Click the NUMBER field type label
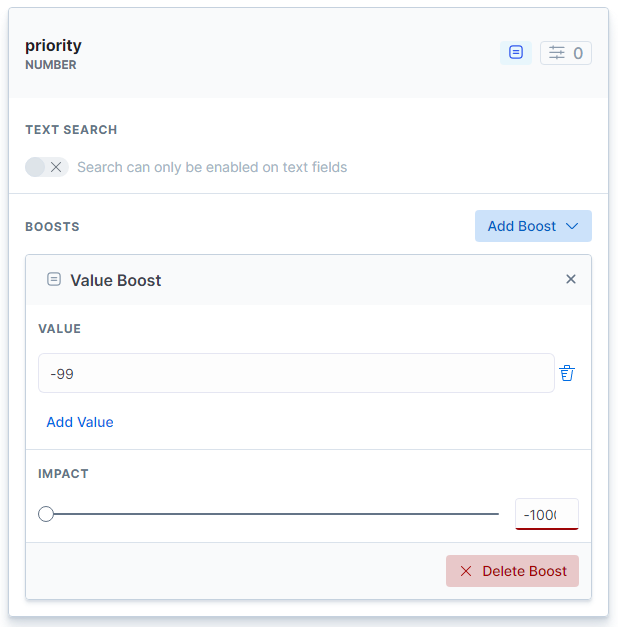Screen dimensions: 618x627 (x=51, y=65)
